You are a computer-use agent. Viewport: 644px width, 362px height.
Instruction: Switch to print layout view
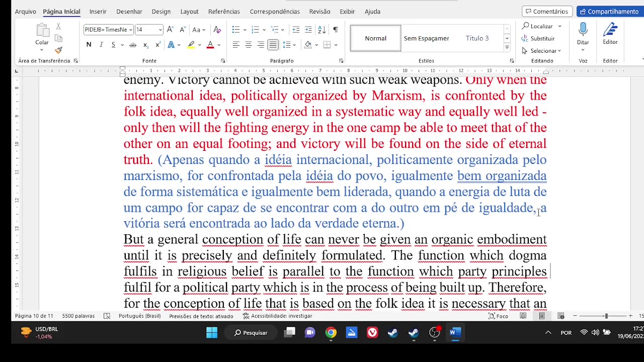(x=542, y=316)
